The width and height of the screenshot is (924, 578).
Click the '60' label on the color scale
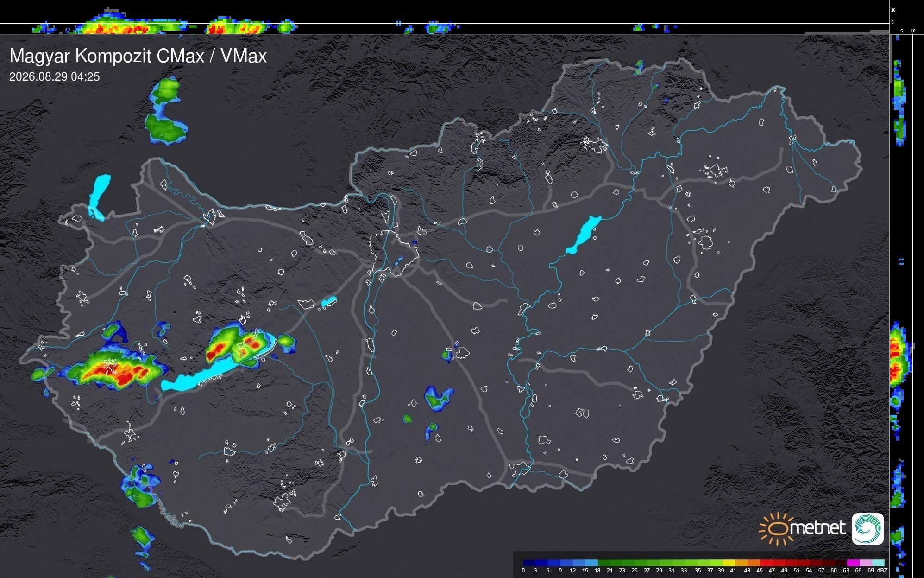[x=834, y=571]
